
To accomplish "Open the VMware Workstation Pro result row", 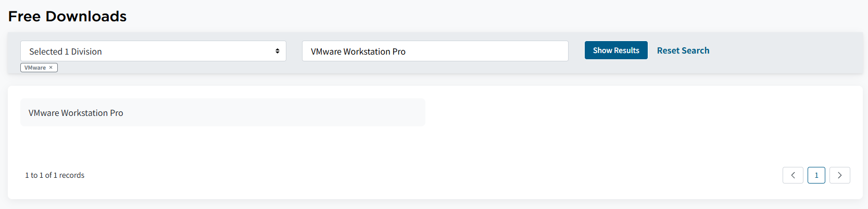I will (223, 112).
